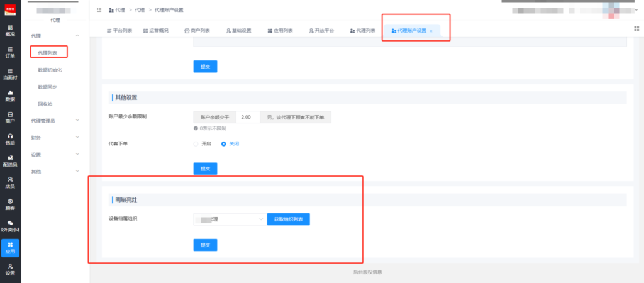Expand the 设置 group in the light submenu
This screenshot has width=644, height=283.
pos(55,155)
